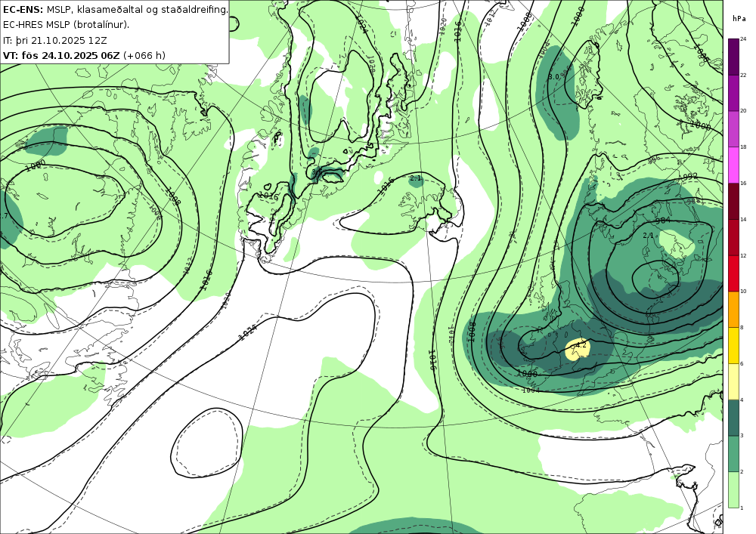756x534 pixels.
Task: Click the '4.2' value on the yellow patch
Action: pyautogui.click(x=581, y=344)
